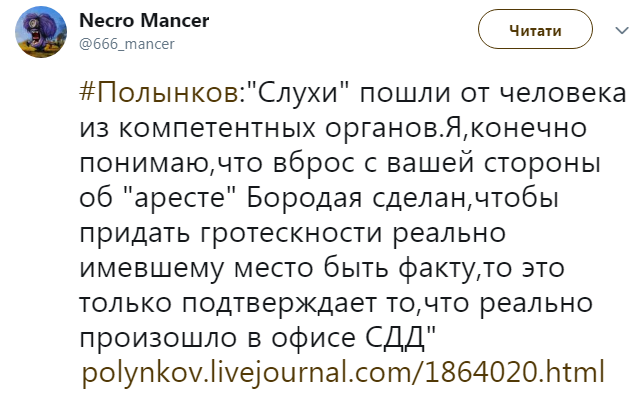
Task: Click the quoted word "аресте" in the tweet
Action: (180, 198)
